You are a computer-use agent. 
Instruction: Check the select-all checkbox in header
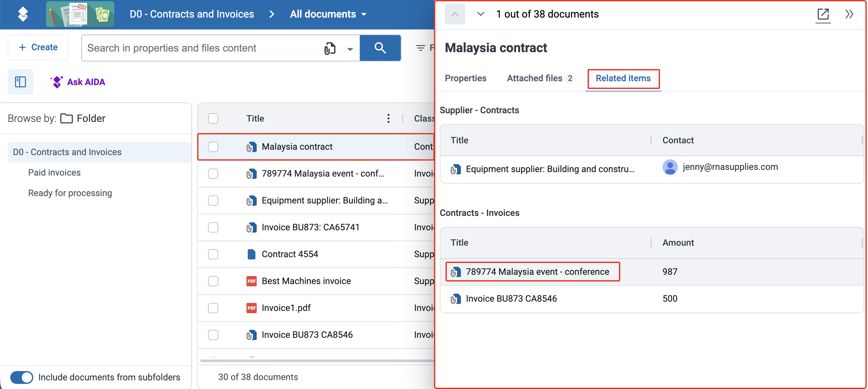coord(213,118)
